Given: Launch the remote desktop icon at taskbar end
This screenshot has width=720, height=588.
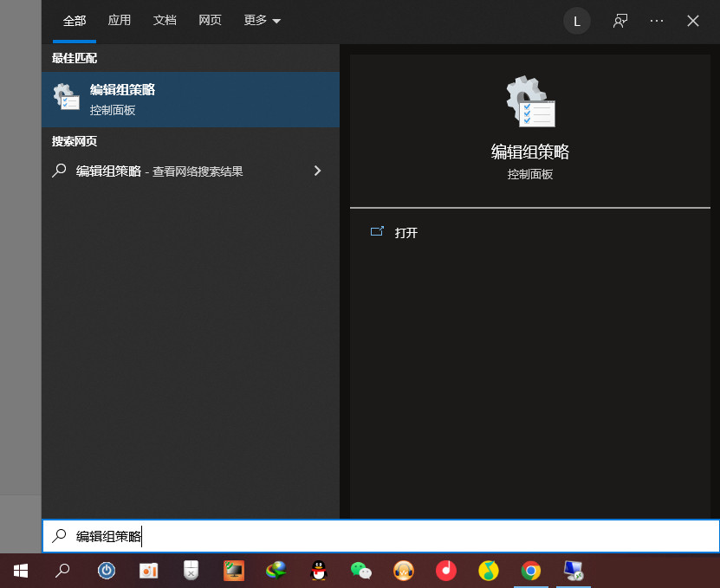Looking at the screenshot, I should (574, 571).
